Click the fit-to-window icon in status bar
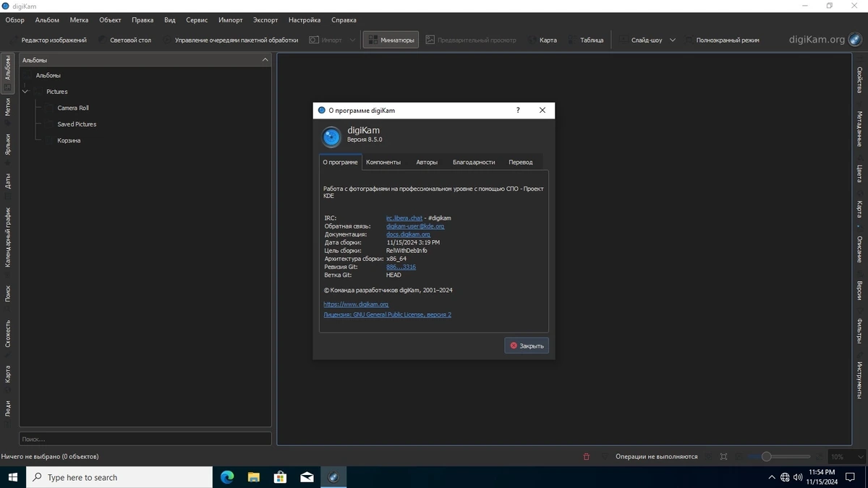Image resolution: width=868 pixels, height=488 pixels. click(x=723, y=457)
